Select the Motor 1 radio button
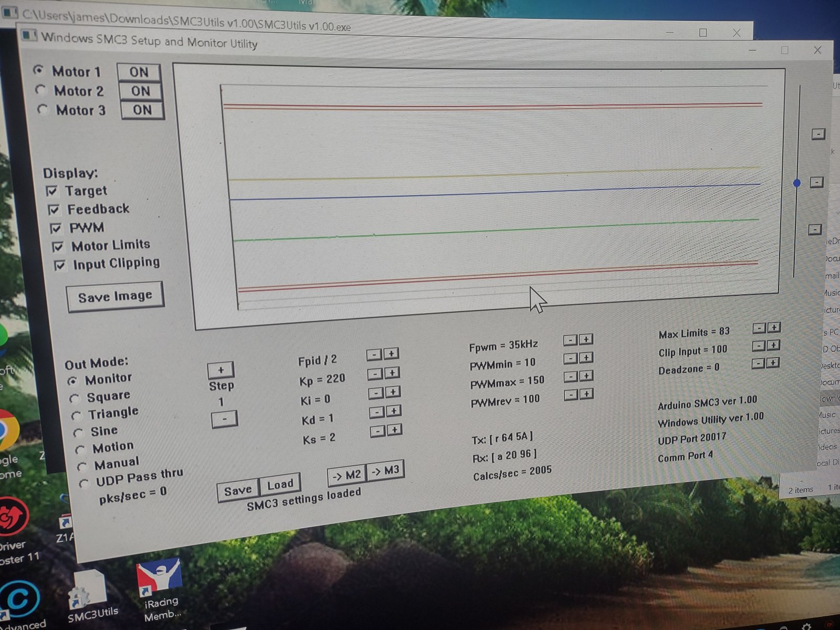840x630 pixels. (x=38, y=70)
